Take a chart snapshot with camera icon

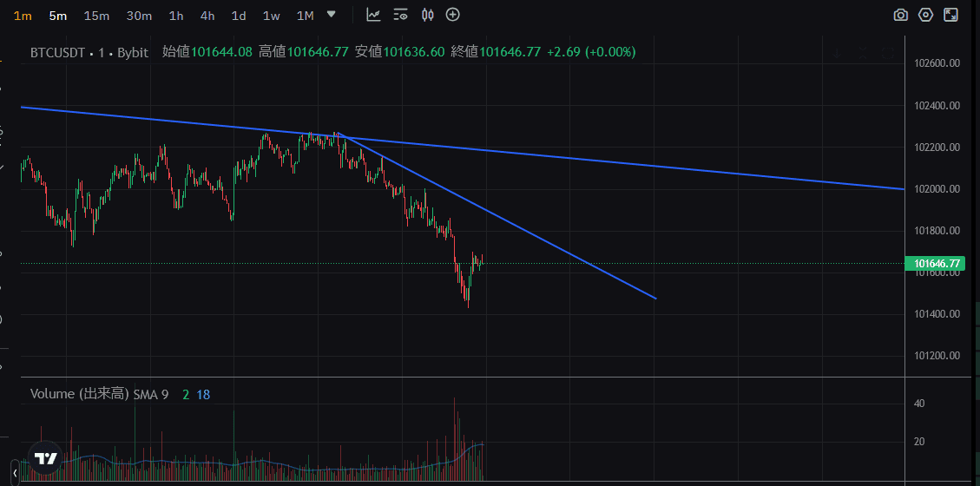pyautogui.click(x=901, y=15)
